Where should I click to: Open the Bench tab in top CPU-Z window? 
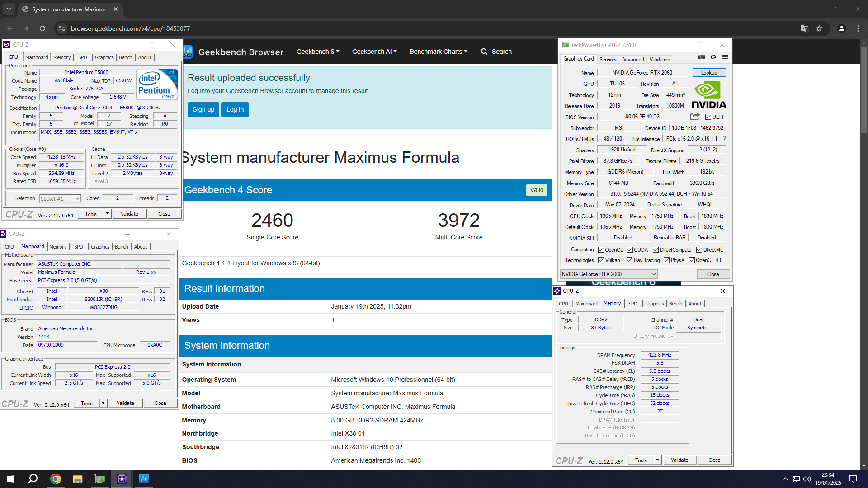(125, 57)
